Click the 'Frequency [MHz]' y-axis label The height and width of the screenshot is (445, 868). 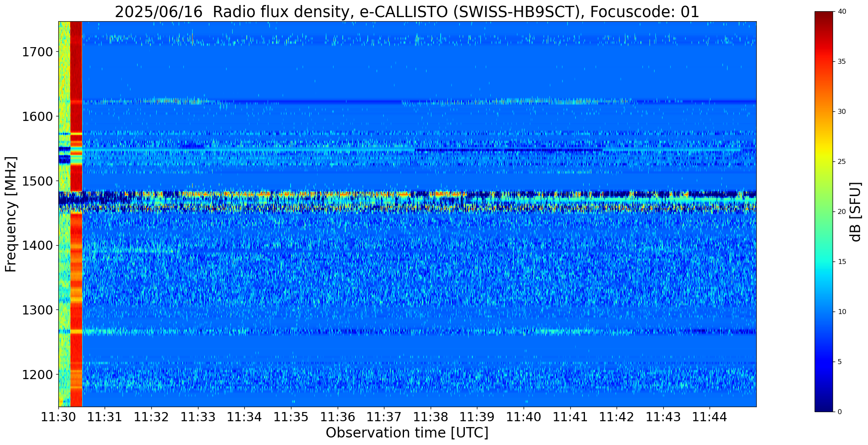(x=11, y=214)
